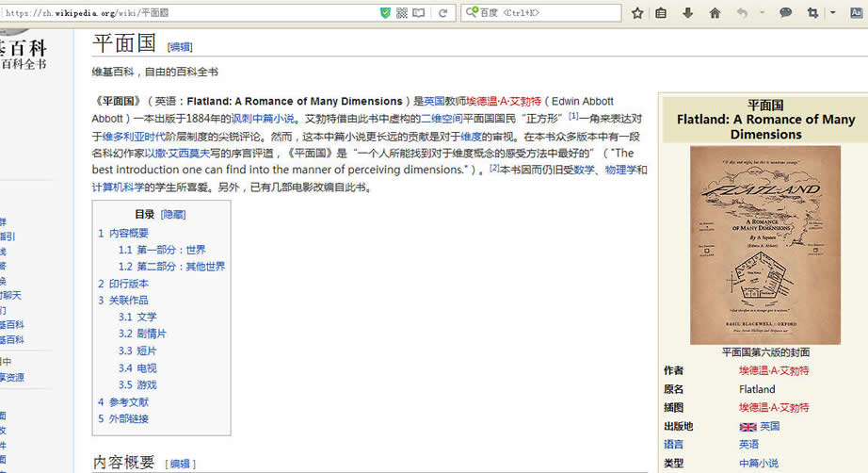
Task: Open 英语 link in infobox
Action: point(749,444)
